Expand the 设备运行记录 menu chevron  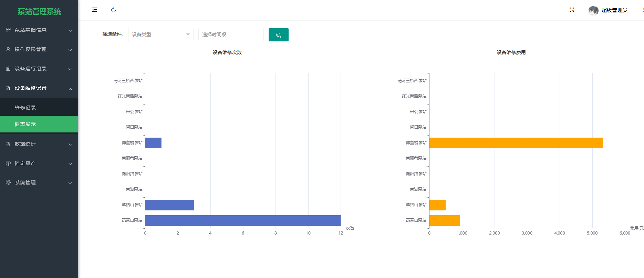[70, 69]
